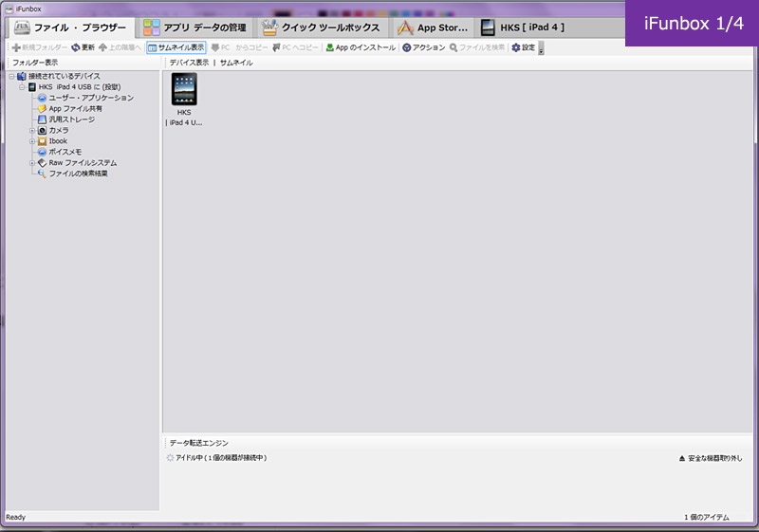Click the Raw ファイルシステム icon
759x532 pixels.
click(42, 163)
